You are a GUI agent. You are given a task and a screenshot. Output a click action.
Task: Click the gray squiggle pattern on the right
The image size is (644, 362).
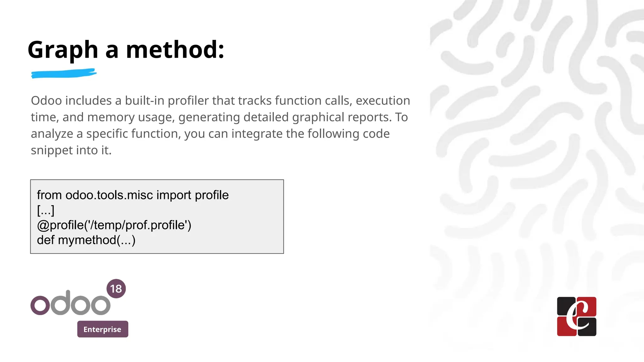click(535, 126)
